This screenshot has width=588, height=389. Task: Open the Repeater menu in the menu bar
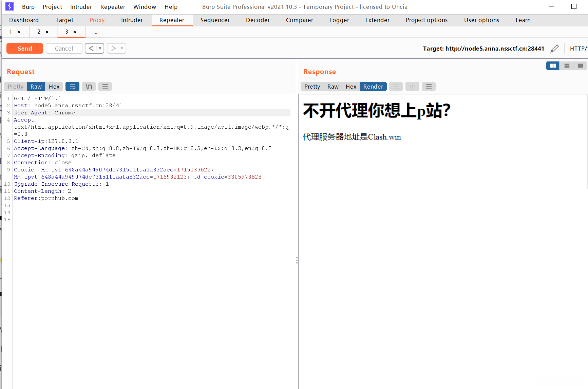coord(113,7)
